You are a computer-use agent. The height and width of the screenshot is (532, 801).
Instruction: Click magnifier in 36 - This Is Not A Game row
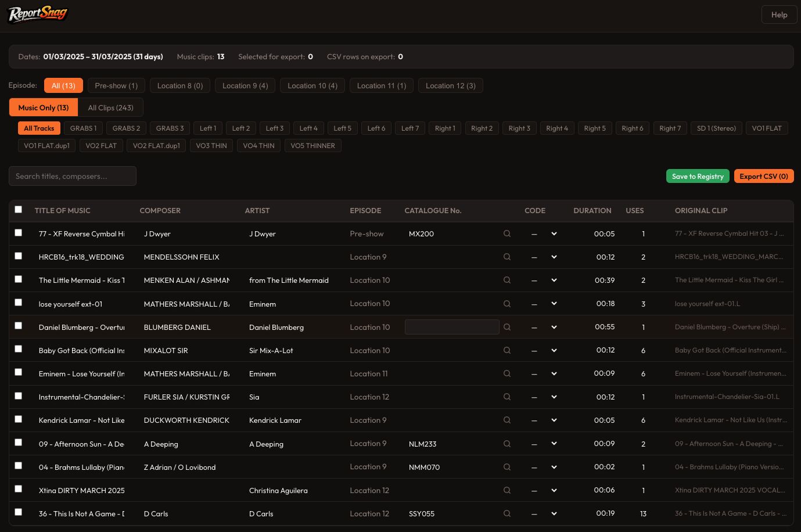(507, 513)
